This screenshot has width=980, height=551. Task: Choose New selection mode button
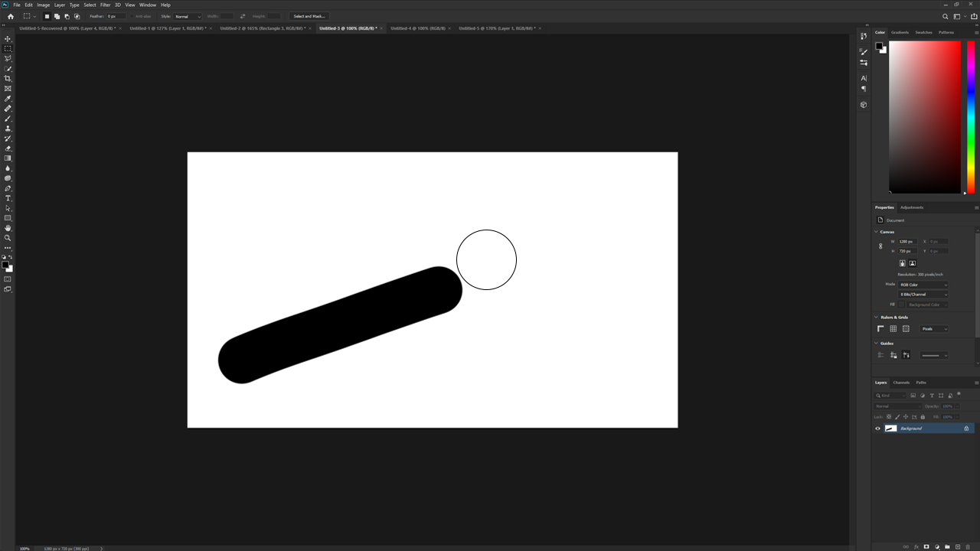click(47, 16)
